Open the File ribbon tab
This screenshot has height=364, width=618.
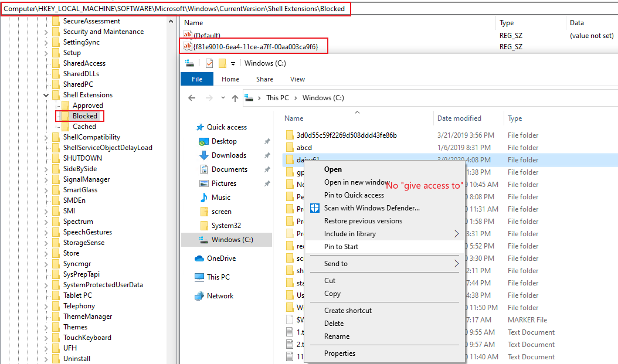(x=197, y=79)
